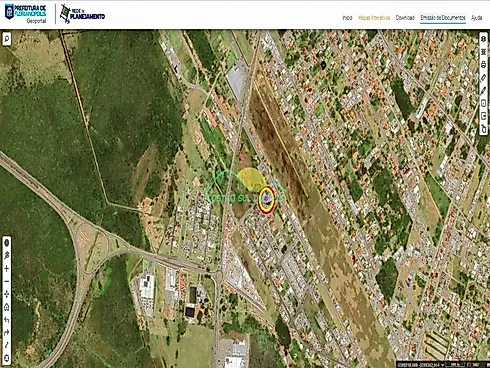Click the scale bar in the bottom status bar
The image size is (490, 368).
[455, 365]
